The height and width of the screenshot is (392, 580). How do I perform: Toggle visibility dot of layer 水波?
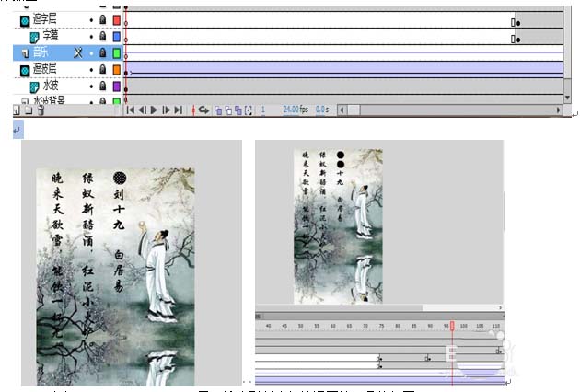point(91,86)
